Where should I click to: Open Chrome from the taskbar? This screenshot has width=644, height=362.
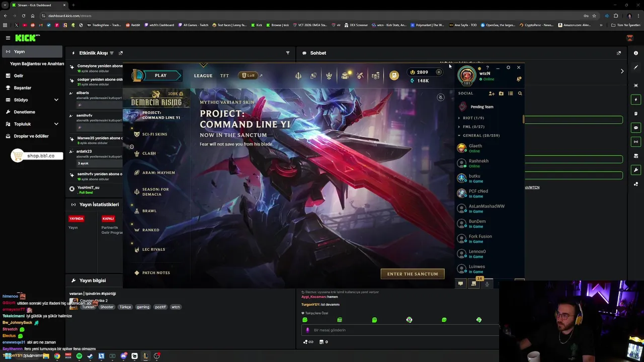click(57, 356)
